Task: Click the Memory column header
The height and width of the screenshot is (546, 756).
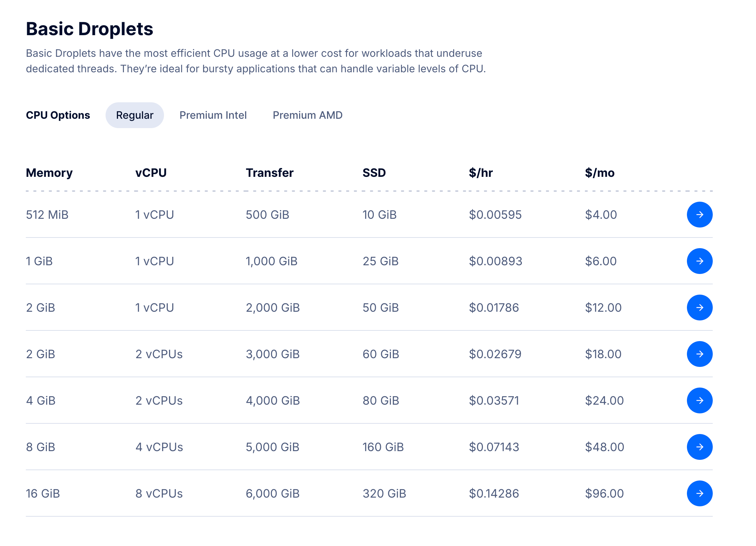Action: point(49,173)
